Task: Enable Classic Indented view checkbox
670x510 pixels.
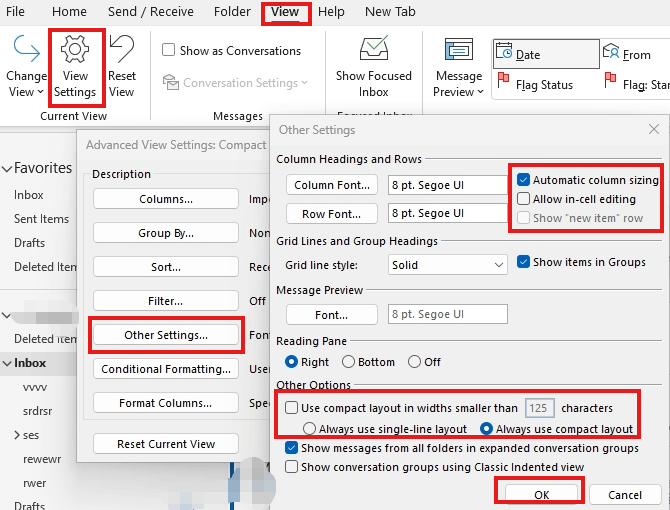Action: pyautogui.click(x=291, y=466)
